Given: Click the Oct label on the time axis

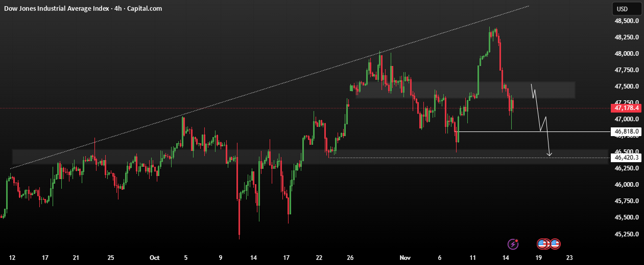Looking at the screenshot, I should pos(155,257).
